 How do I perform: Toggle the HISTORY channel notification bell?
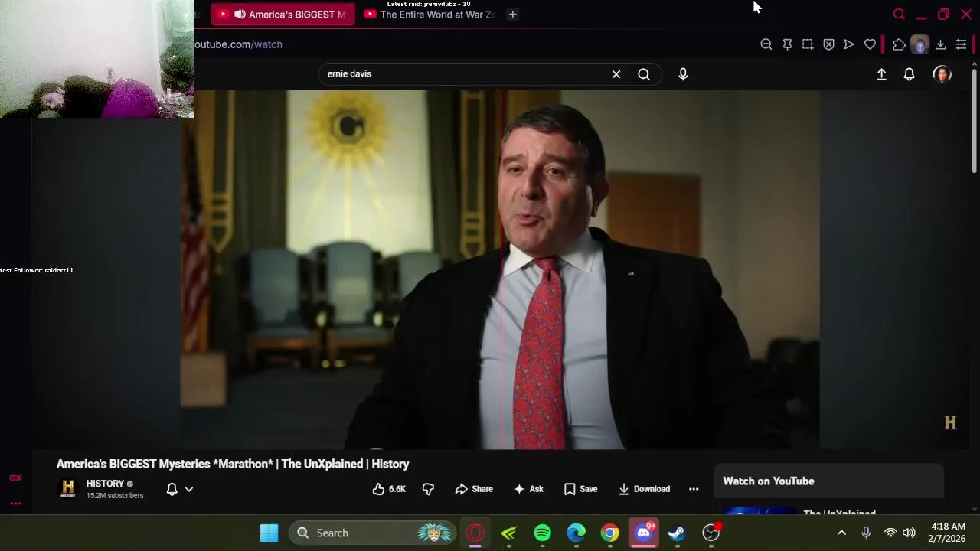click(x=172, y=489)
